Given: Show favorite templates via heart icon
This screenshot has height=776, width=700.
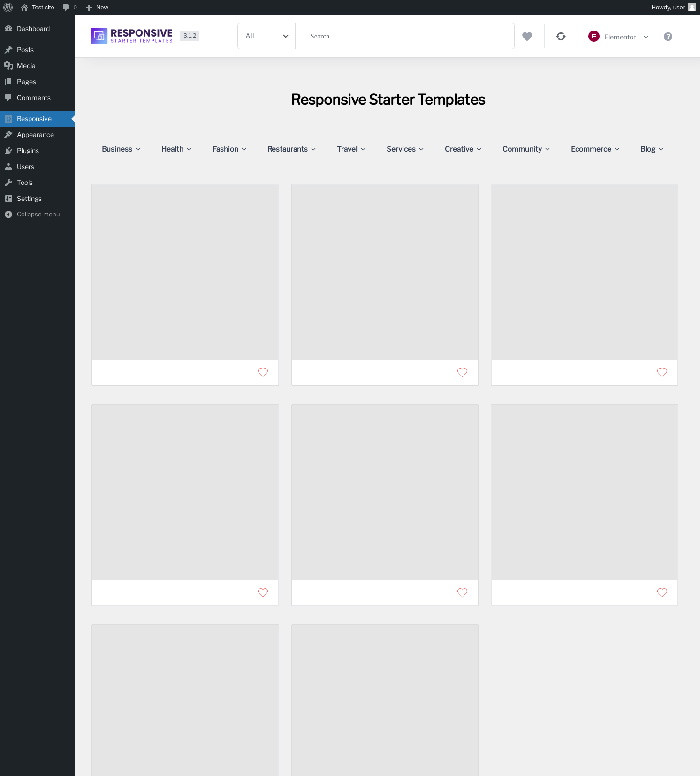Looking at the screenshot, I should click(527, 37).
